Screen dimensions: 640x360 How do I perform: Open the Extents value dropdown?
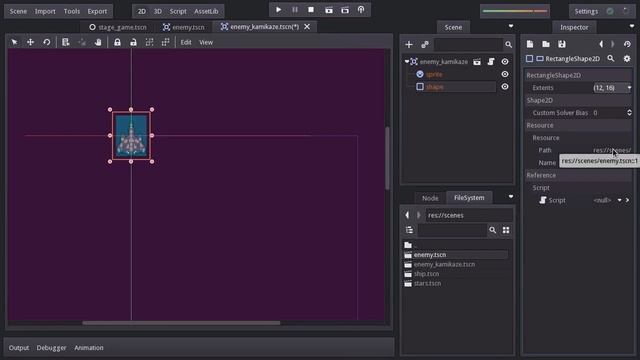(629, 88)
